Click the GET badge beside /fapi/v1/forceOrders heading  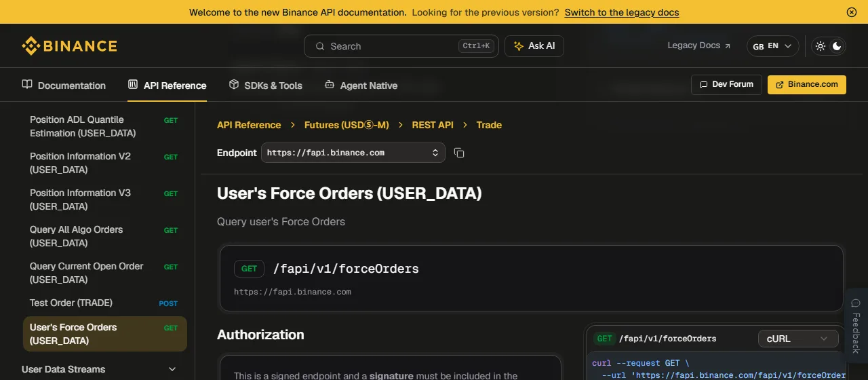pyautogui.click(x=250, y=269)
